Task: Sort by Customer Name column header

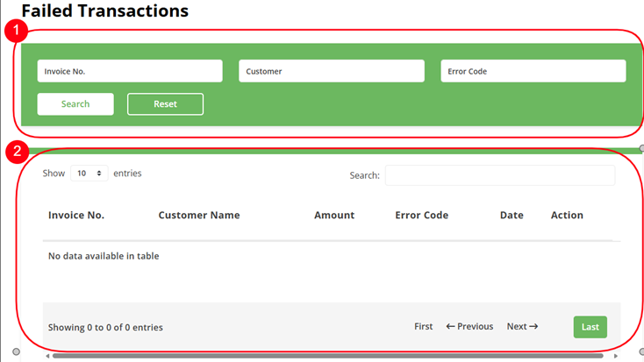Action: point(198,215)
